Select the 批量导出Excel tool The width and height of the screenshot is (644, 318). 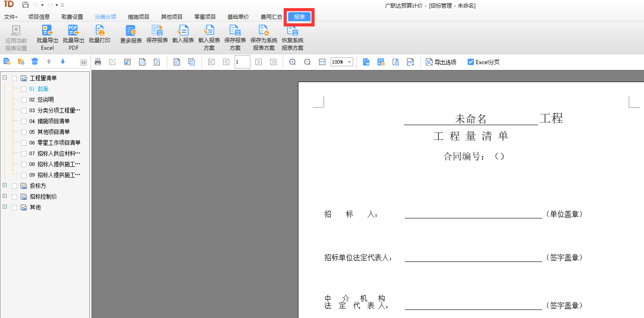[47, 37]
